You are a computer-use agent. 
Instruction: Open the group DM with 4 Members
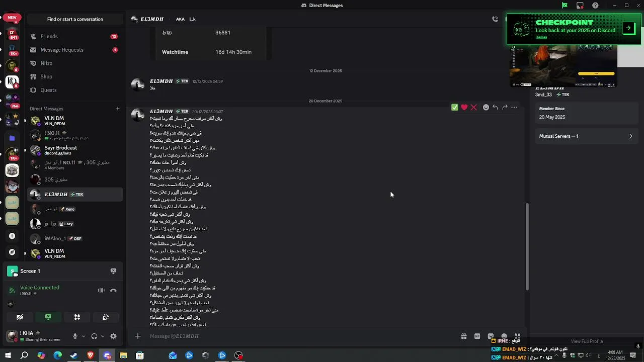(x=75, y=164)
